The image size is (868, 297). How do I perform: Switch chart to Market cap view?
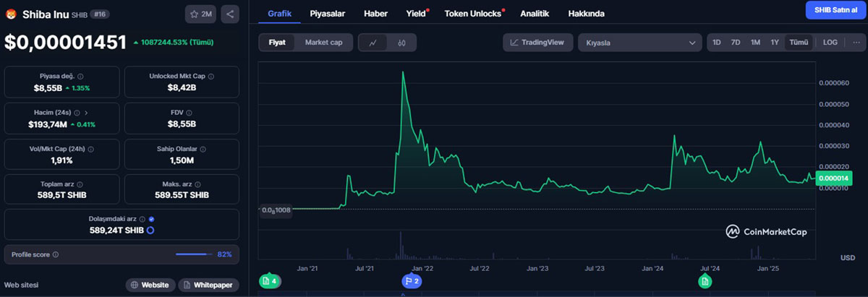[x=323, y=43]
